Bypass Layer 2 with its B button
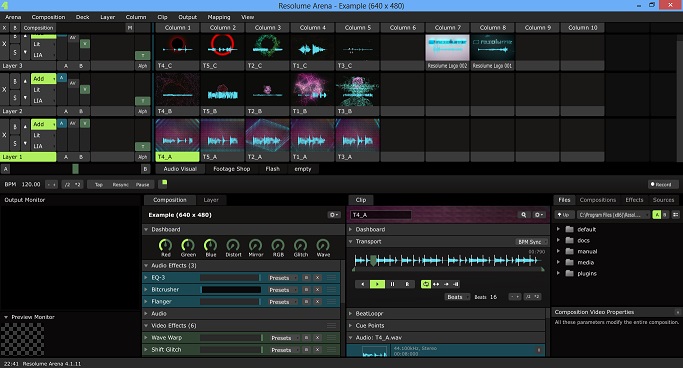The image size is (683, 368). (15, 81)
